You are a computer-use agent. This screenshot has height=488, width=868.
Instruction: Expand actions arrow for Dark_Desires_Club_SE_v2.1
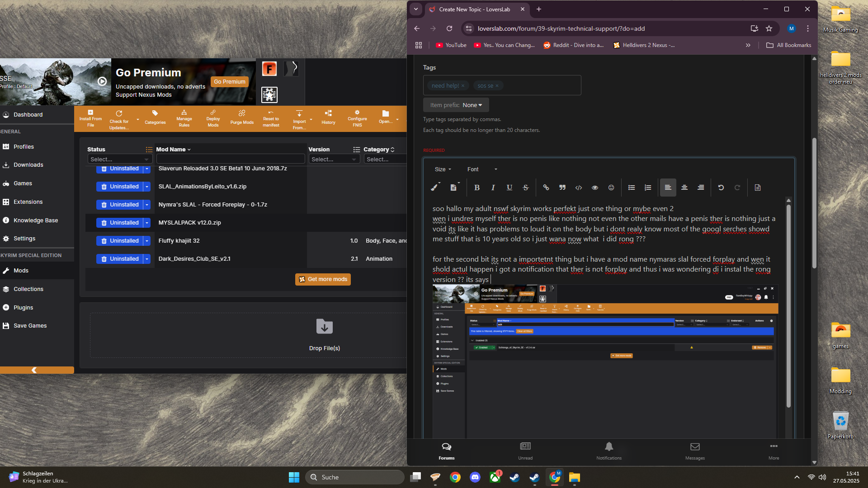[147, 259]
